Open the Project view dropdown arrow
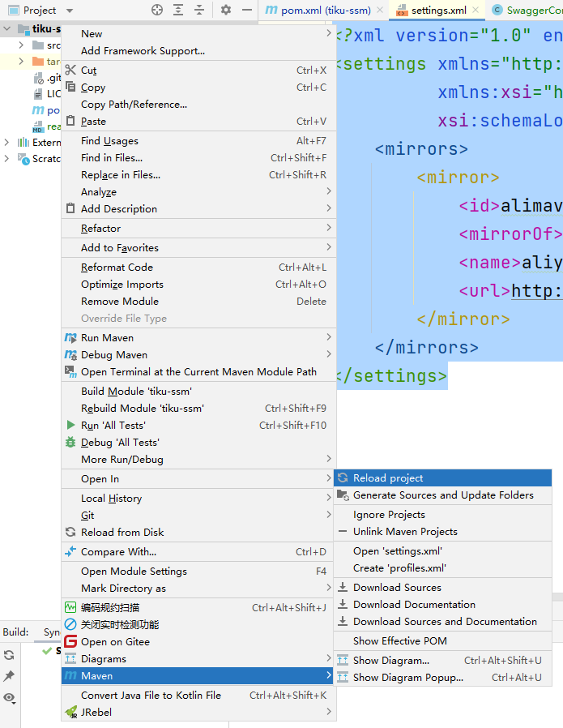563x728 pixels. tap(70, 11)
